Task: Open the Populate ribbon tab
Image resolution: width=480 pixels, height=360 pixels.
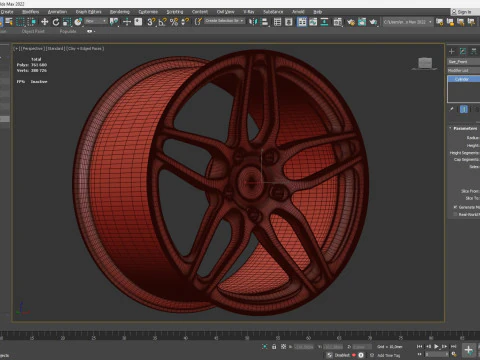Action: [68, 32]
